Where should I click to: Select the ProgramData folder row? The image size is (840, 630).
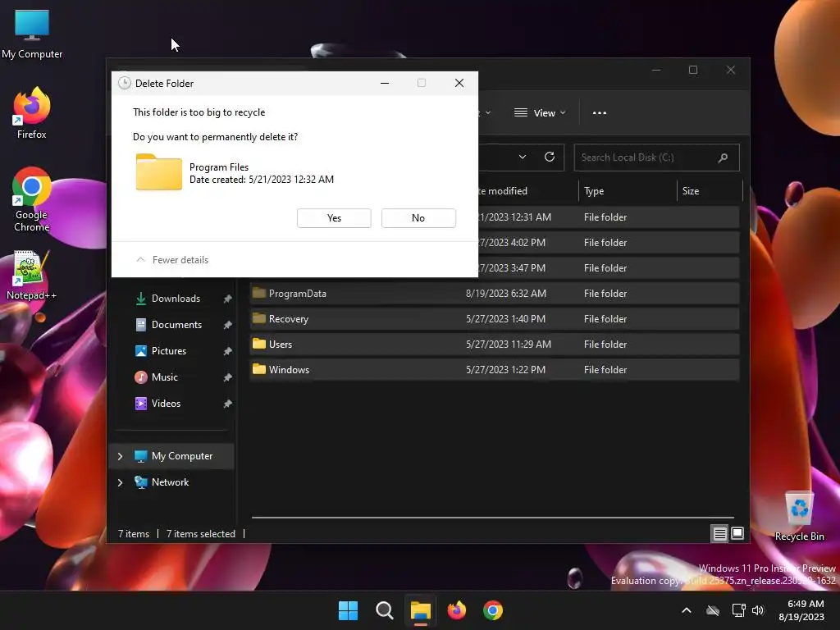pos(495,294)
